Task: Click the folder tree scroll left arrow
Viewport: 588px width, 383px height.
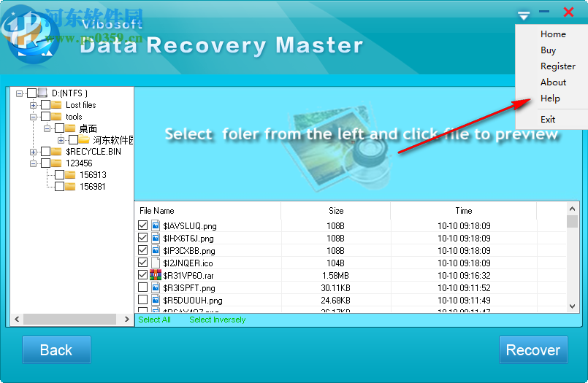Action: tap(17, 319)
